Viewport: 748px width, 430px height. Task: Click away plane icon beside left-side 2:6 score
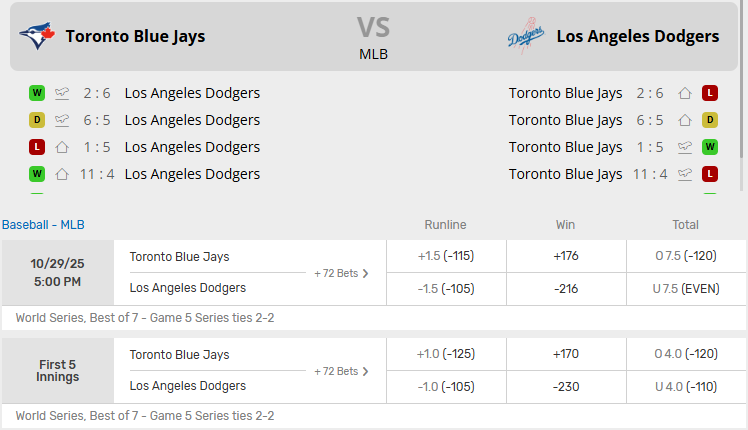tap(62, 93)
